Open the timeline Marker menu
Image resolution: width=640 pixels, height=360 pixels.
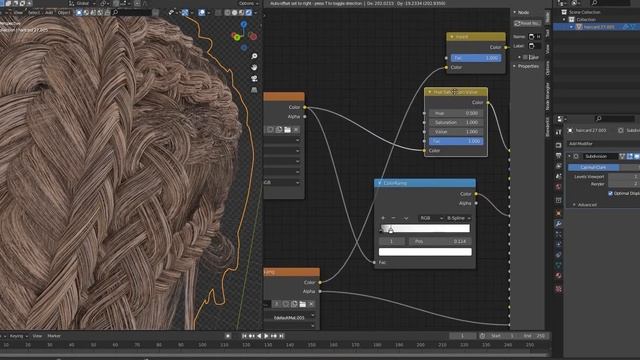[x=54, y=336]
